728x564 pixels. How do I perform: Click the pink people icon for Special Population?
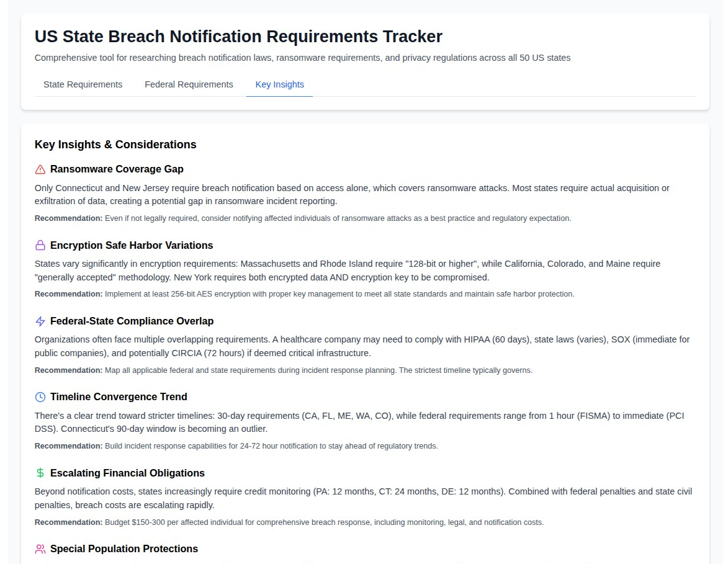point(40,549)
